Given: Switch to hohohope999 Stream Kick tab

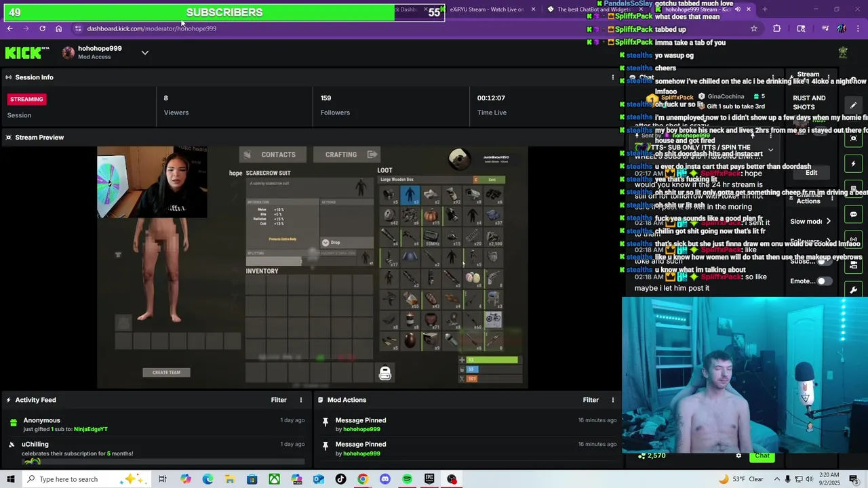Looking at the screenshot, I should click(705, 9).
